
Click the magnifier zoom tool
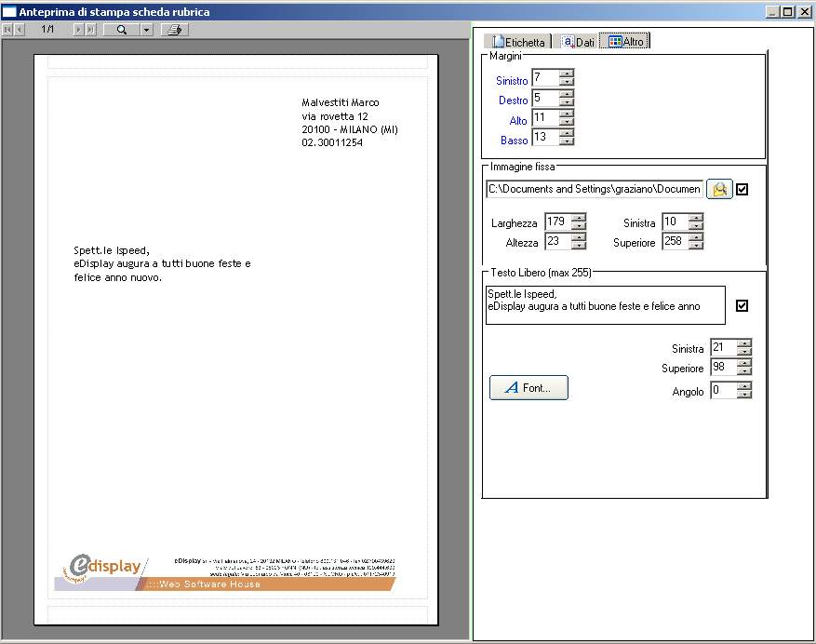[x=121, y=30]
